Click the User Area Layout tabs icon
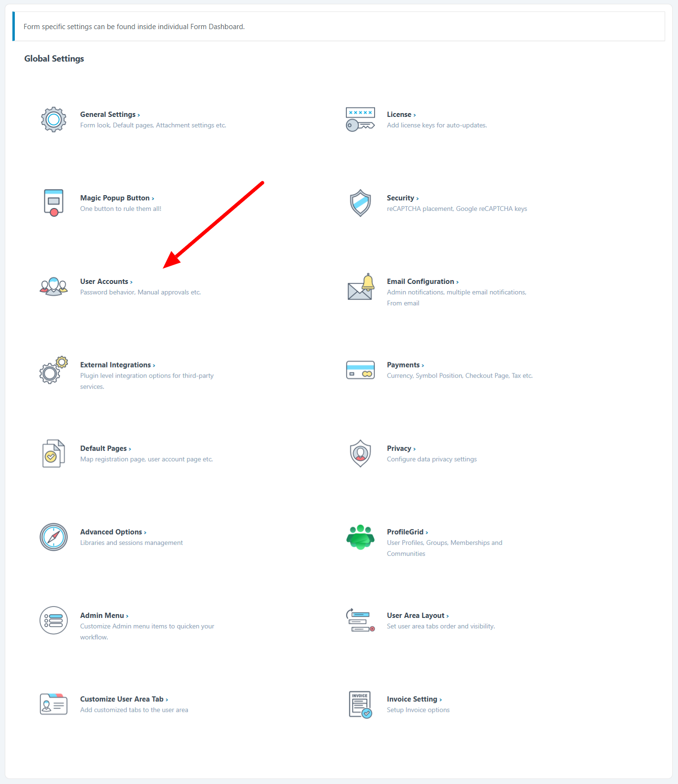 click(x=360, y=620)
